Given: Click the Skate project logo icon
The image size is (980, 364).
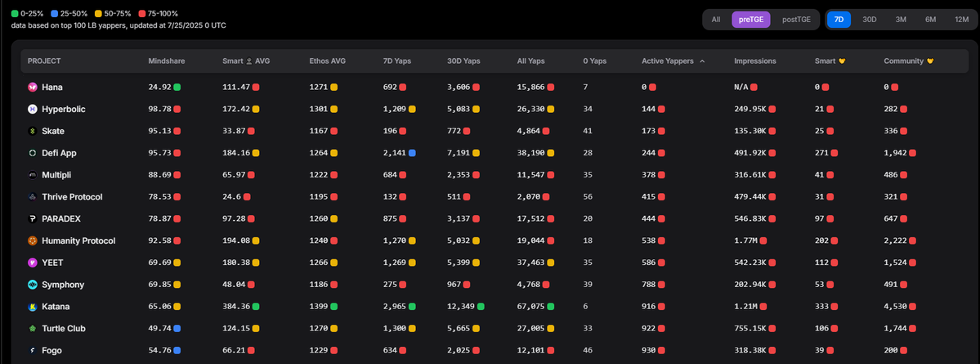Looking at the screenshot, I should [x=33, y=132].
